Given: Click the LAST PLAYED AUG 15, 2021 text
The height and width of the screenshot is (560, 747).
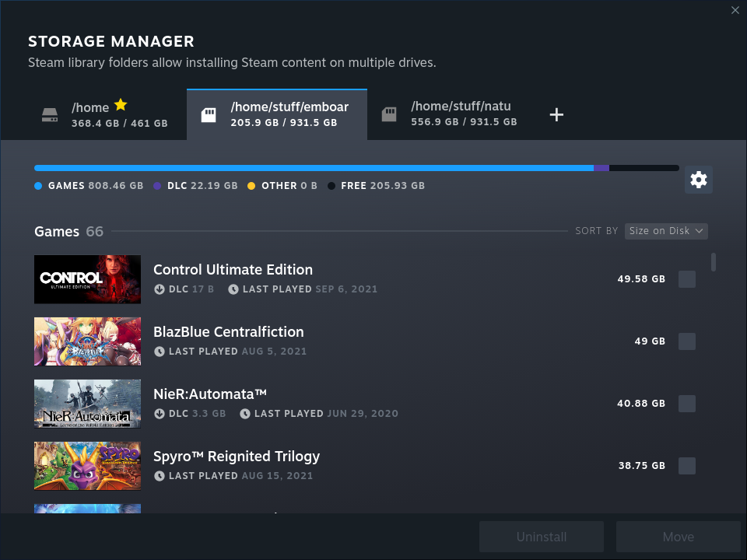Looking at the screenshot, I should 241,476.
